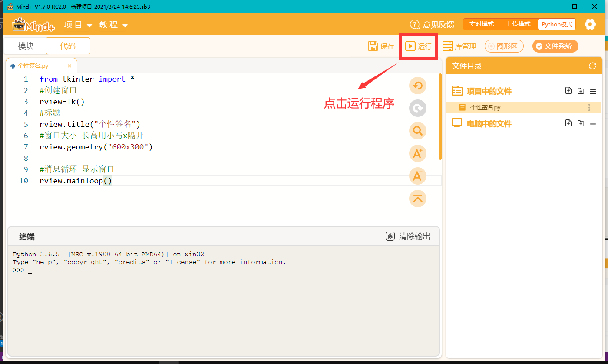Click 清除输出 to clear terminal

coord(408,236)
